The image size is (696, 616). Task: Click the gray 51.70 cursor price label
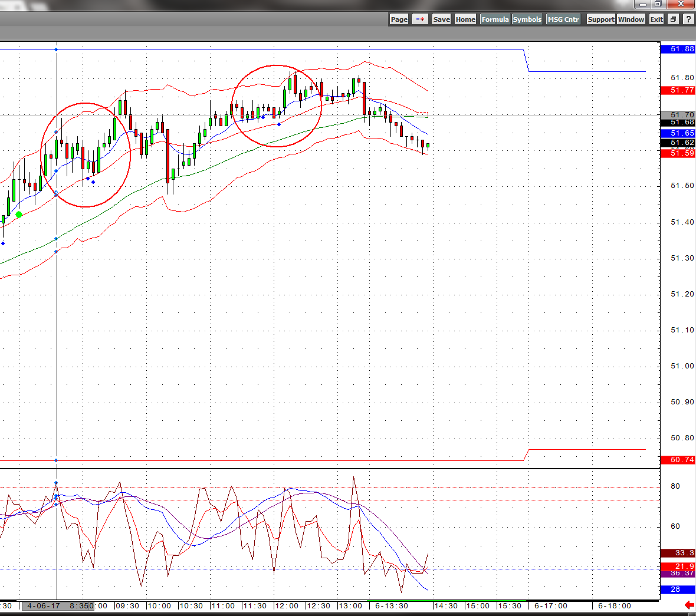[x=678, y=114]
